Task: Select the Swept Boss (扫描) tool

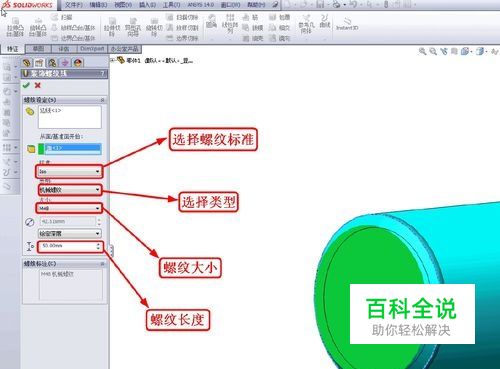Action: coord(63,17)
